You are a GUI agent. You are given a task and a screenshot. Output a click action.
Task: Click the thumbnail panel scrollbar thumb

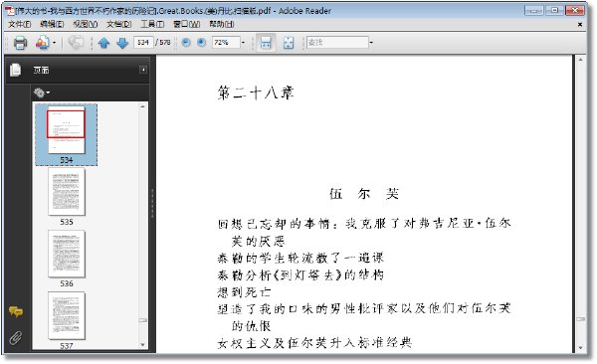(142, 320)
